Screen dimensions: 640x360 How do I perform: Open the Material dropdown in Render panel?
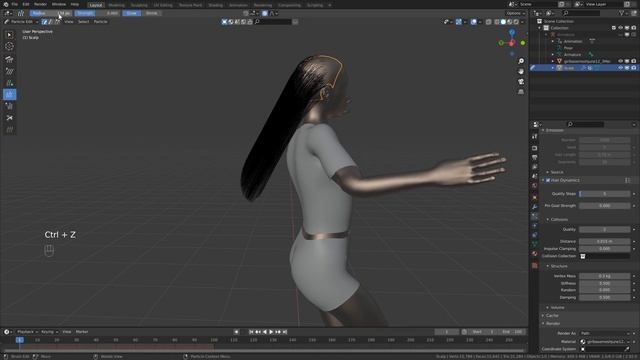pos(604,342)
